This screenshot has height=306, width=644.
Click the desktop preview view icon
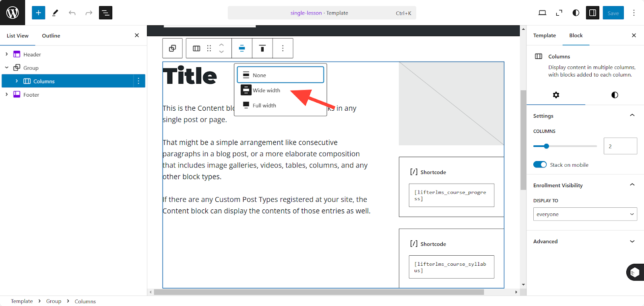(x=542, y=13)
